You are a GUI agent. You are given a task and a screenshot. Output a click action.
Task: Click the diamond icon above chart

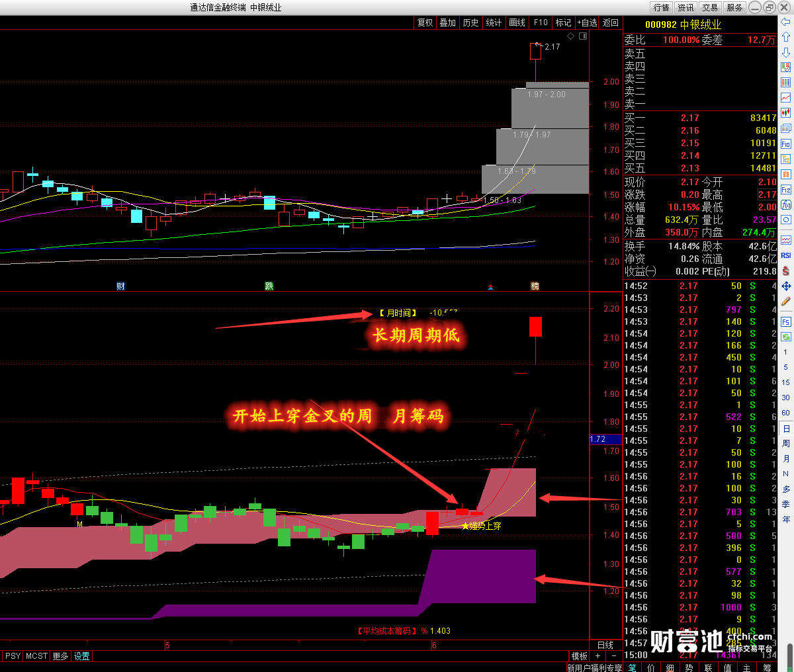click(571, 36)
